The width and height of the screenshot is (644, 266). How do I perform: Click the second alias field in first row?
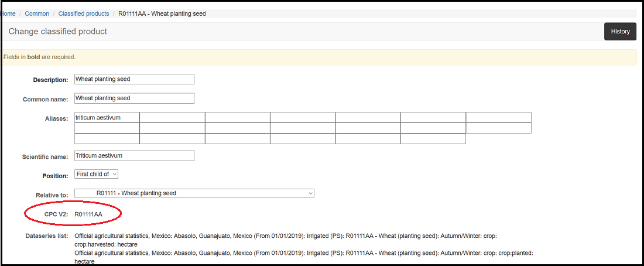coord(172,118)
